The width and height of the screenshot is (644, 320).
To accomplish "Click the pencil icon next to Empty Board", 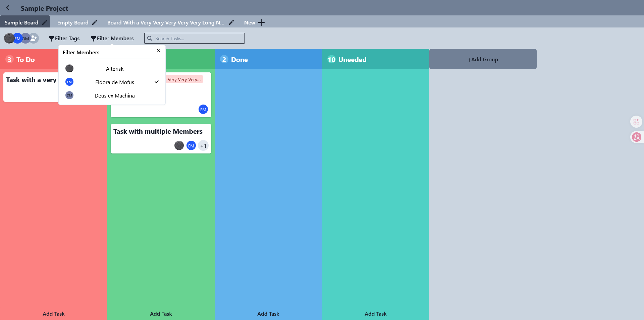I will 95,22.
